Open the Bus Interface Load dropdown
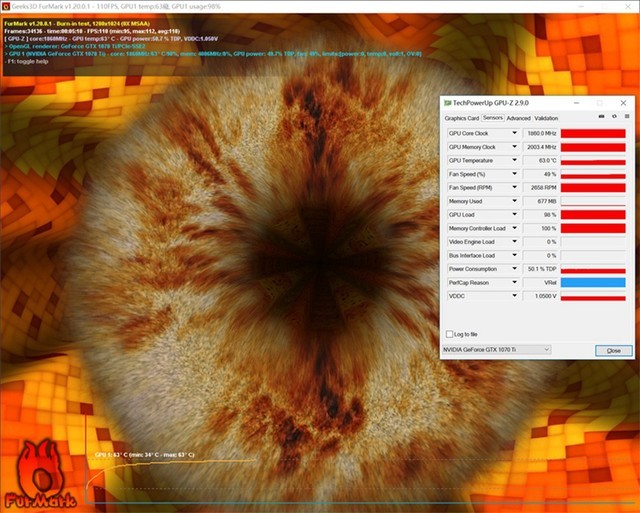The image size is (640, 513). (x=514, y=255)
